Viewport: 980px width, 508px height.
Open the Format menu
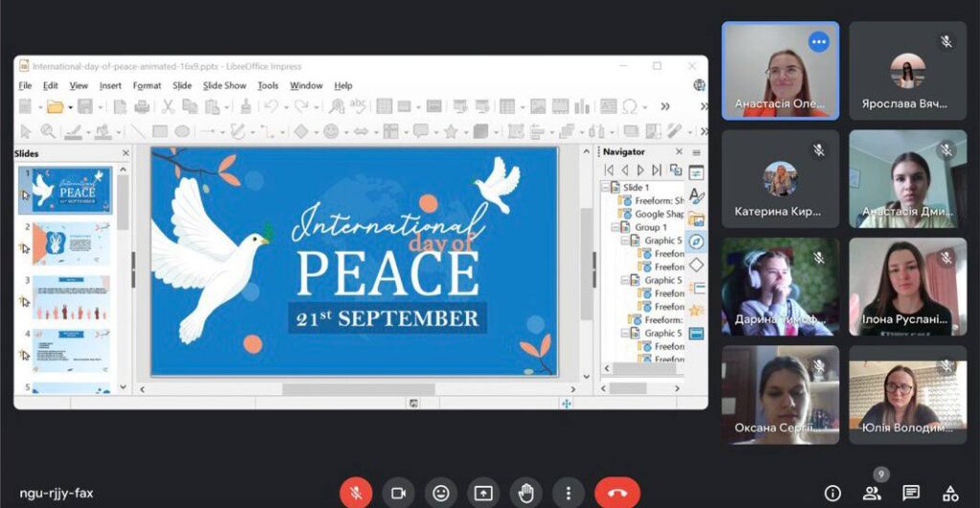146,85
